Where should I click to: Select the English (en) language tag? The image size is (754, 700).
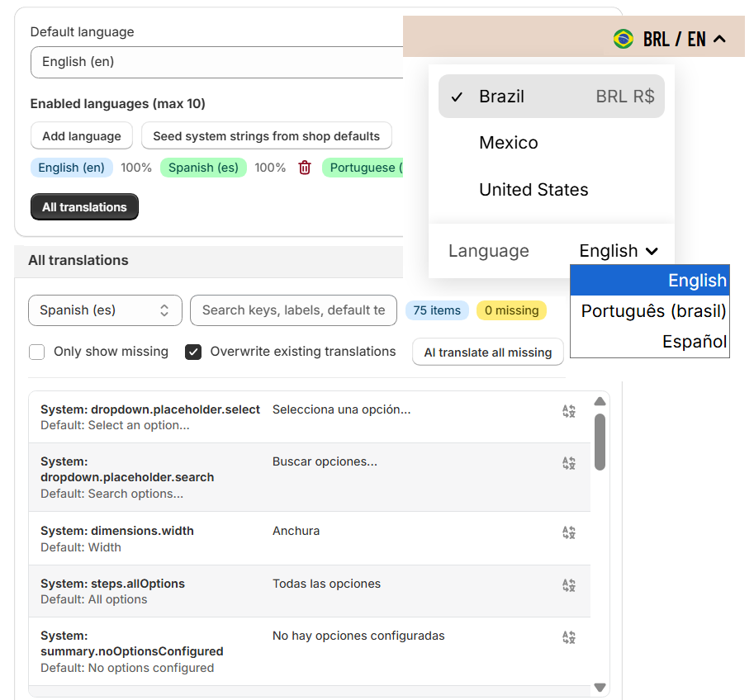tap(72, 168)
